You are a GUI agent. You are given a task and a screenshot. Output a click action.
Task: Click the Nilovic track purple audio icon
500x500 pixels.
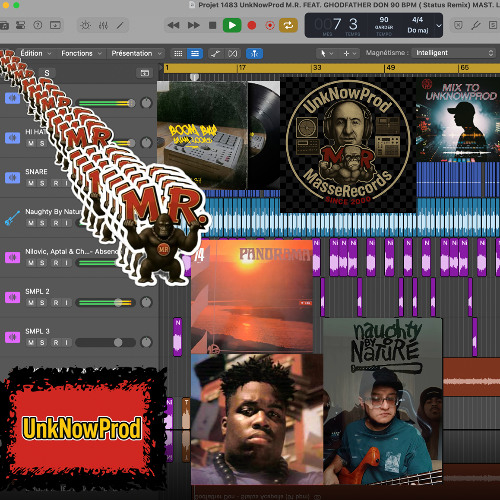coord(12,257)
